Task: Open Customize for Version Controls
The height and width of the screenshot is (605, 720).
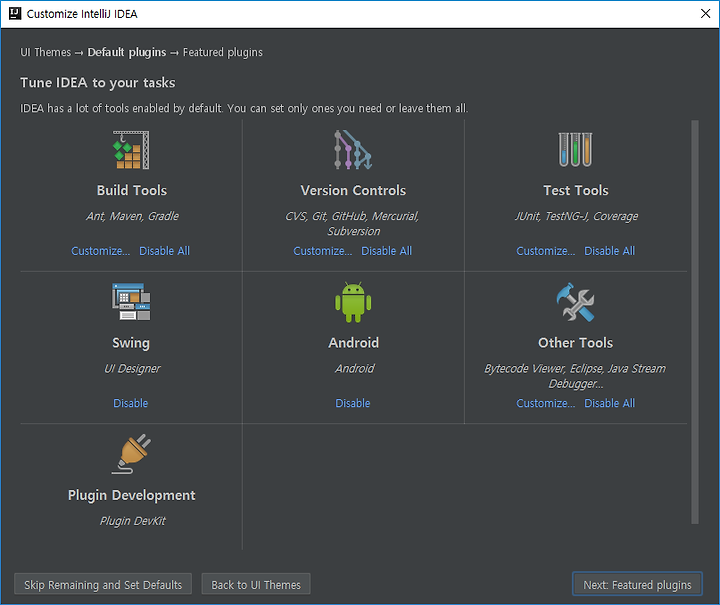Action: (323, 251)
